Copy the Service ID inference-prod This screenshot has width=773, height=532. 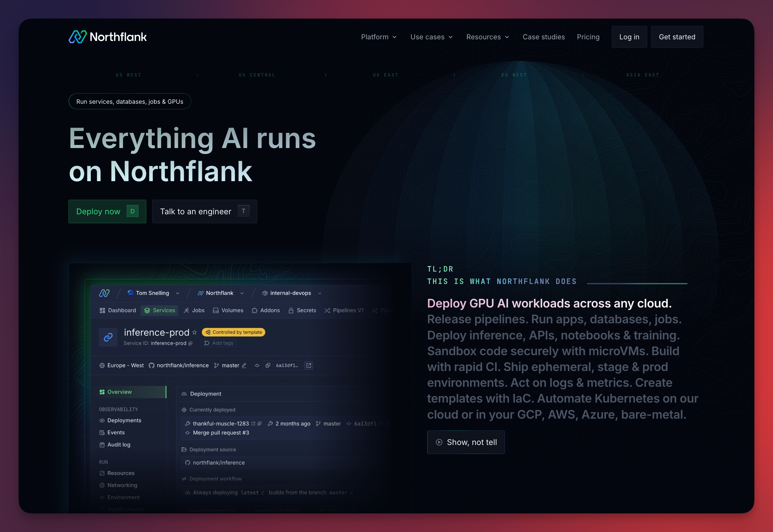(x=191, y=343)
